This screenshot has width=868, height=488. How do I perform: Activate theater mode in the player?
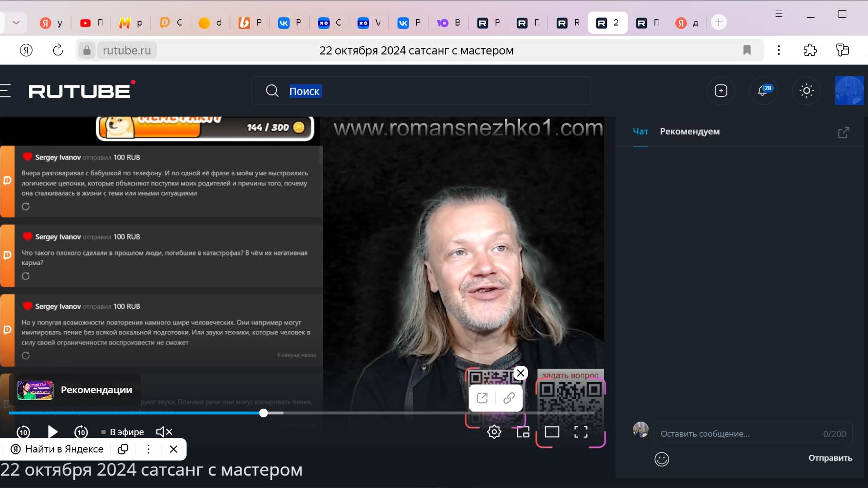552,432
